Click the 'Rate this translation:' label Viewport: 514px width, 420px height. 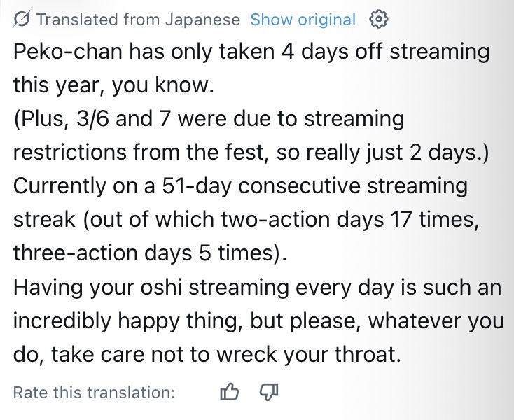coord(95,393)
